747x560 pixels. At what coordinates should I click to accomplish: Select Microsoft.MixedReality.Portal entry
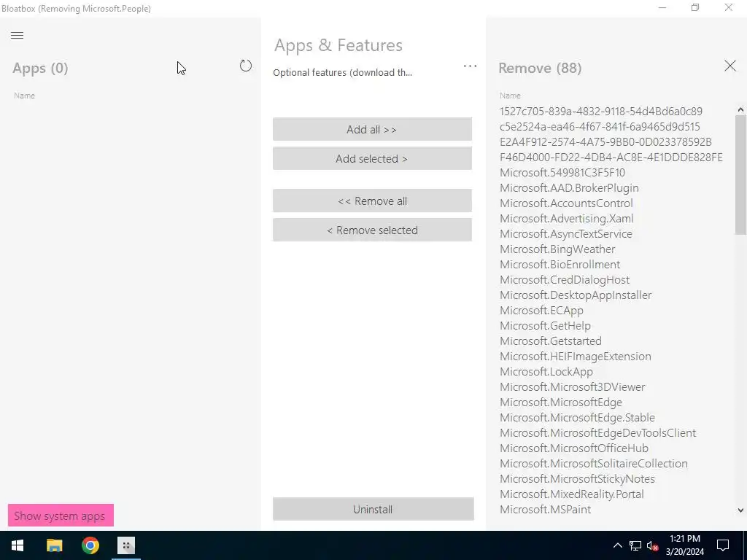coord(572,494)
